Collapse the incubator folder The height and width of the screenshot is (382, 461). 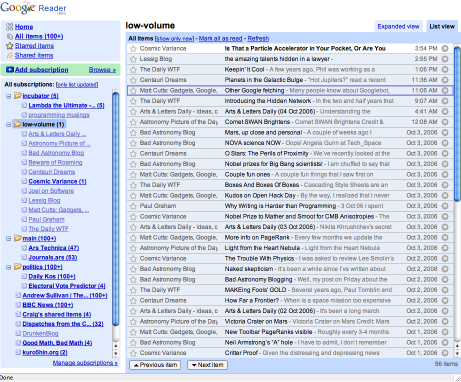9,96
